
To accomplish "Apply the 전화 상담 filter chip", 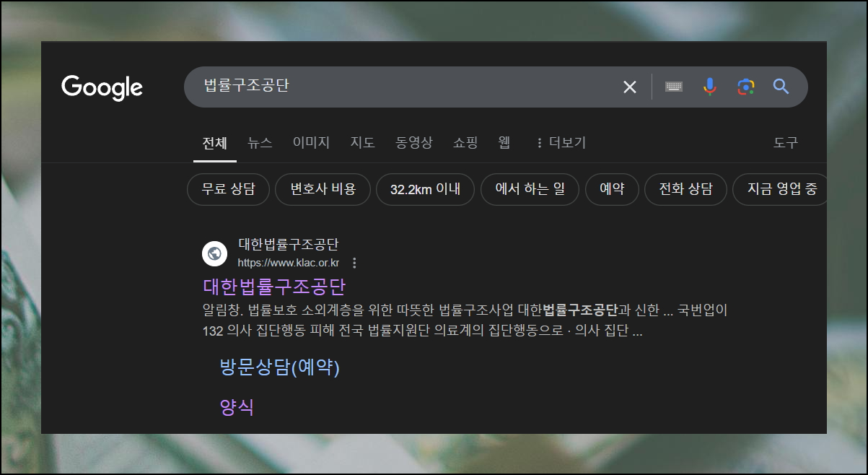I will pyautogui.click(x=685, y=190).
